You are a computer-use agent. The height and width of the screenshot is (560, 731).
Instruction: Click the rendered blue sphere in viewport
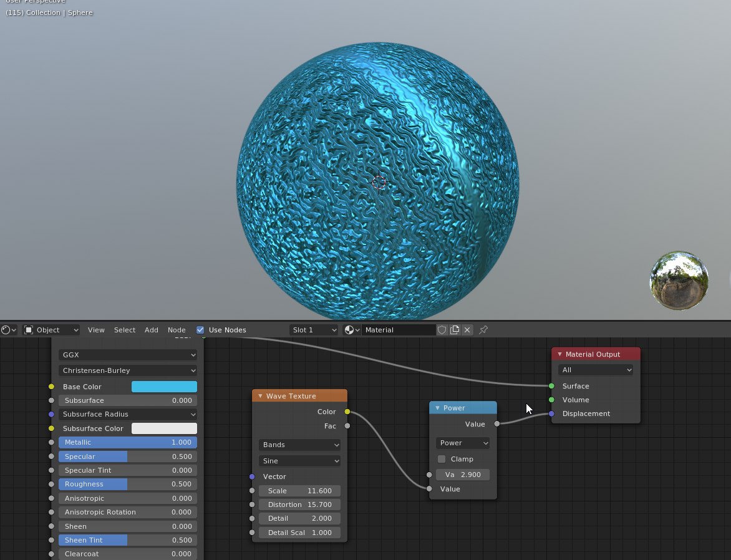pos(377,181)
